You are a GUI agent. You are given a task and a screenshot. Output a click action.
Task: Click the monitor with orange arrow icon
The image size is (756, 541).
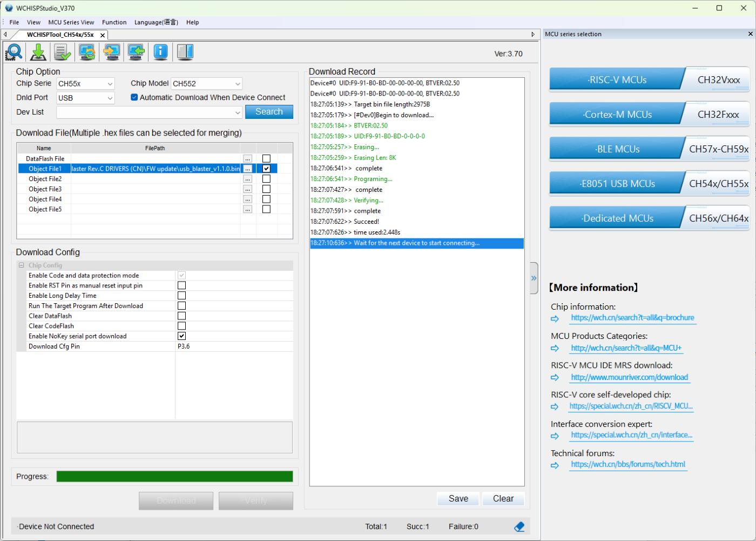(112, 52)
